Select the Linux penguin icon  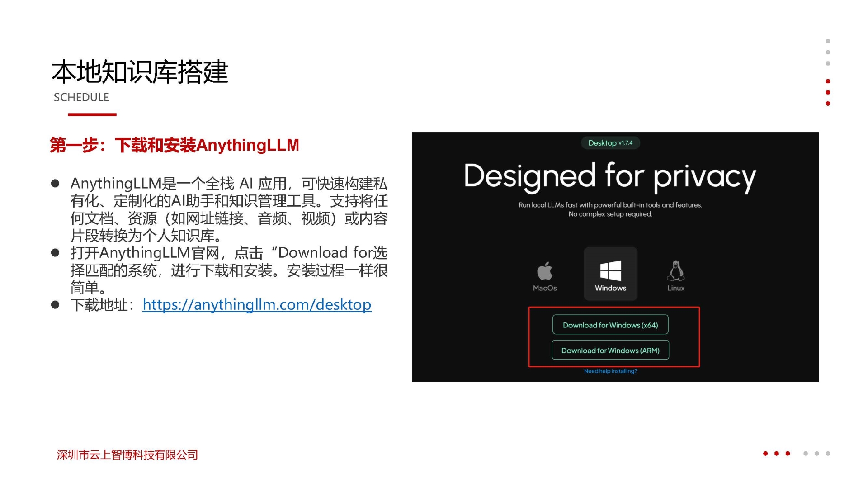click(x=675, y=271)
